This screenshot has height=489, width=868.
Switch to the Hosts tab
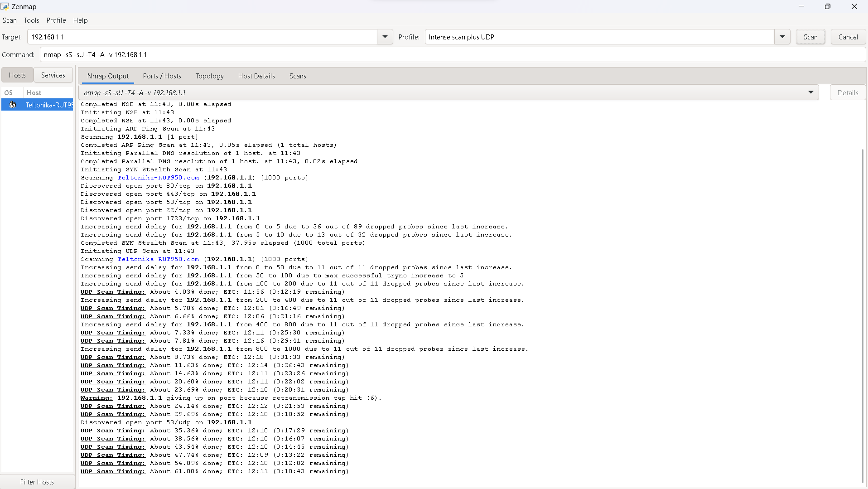[x=17, y=75]
